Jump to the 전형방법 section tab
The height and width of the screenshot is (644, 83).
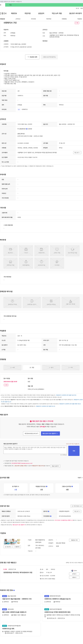coord(64,19)
